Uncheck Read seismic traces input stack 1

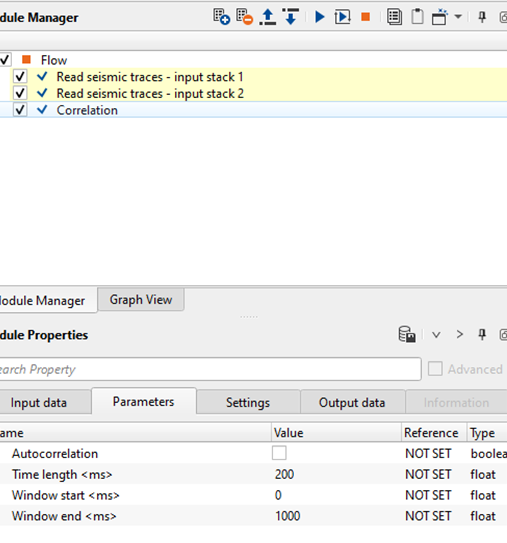20,76
